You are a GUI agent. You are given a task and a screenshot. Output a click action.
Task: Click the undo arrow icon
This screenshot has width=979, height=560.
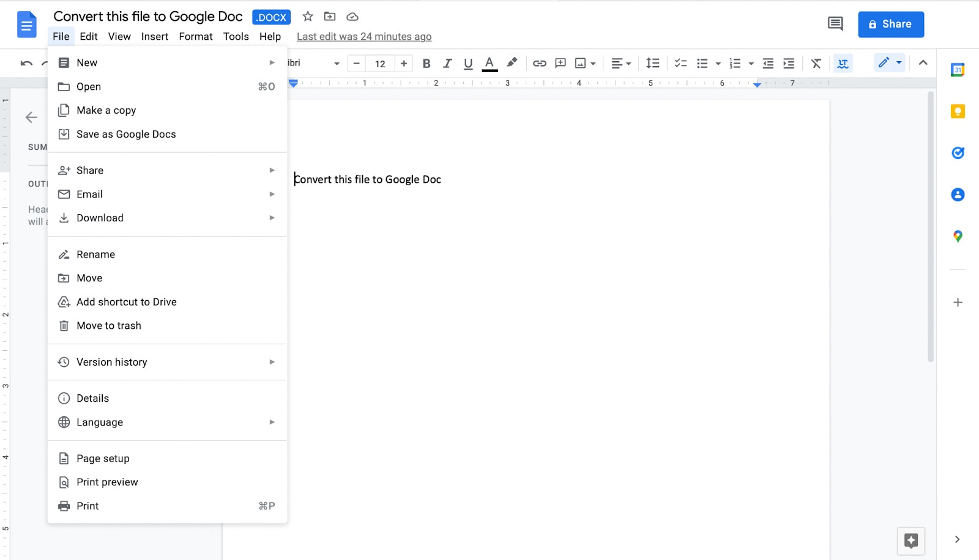click(26, 63)
